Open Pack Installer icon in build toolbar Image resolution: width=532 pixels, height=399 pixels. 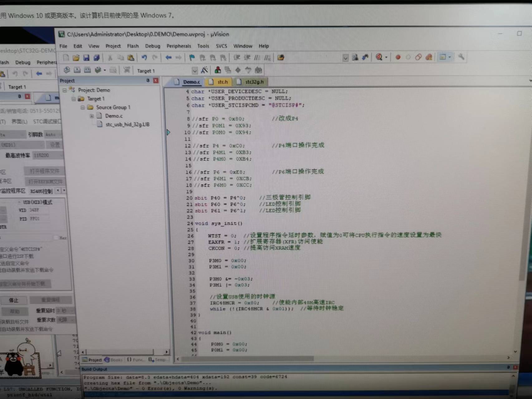point(259,70)
